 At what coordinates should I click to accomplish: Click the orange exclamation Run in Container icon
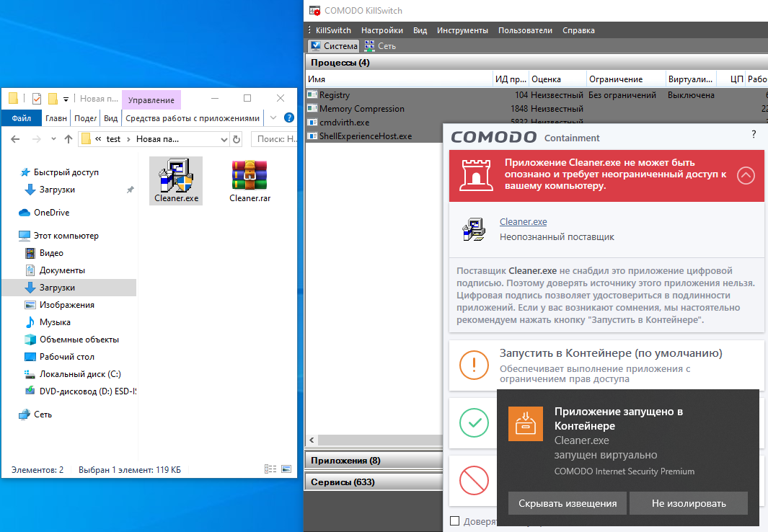click(474, 365)
